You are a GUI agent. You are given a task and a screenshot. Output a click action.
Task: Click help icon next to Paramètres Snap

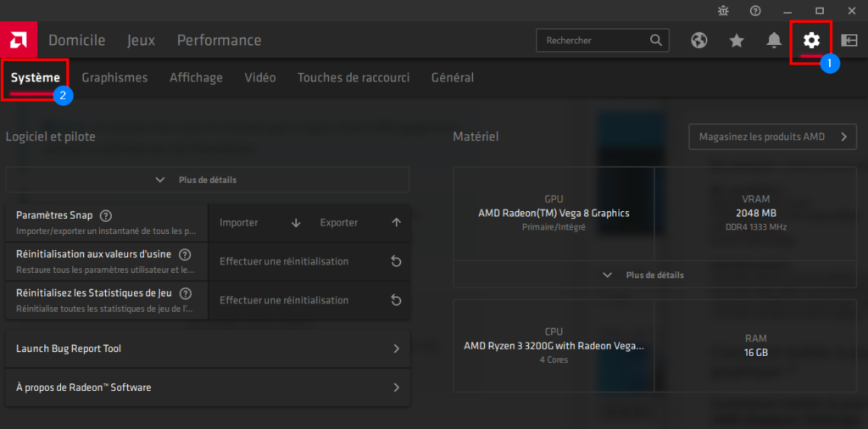click(x=106, y=215)
